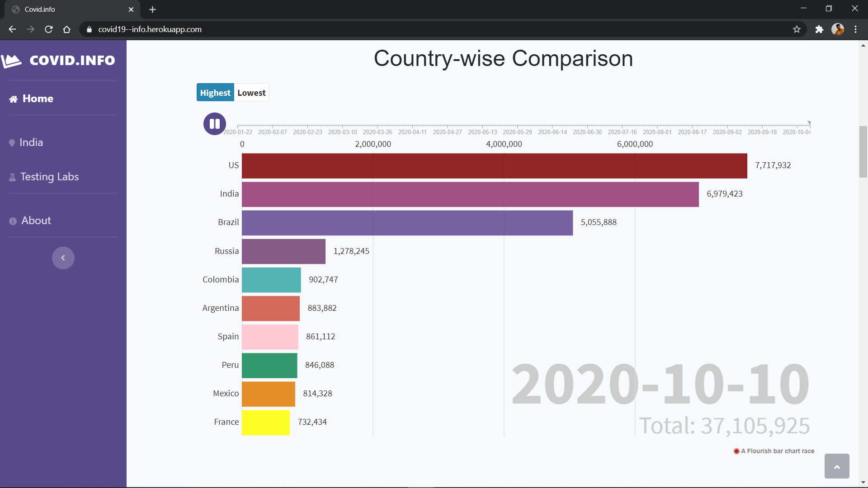Bookmark this page with star icon
The height and width of the screenshot is (488, 868).
(797, 29)
